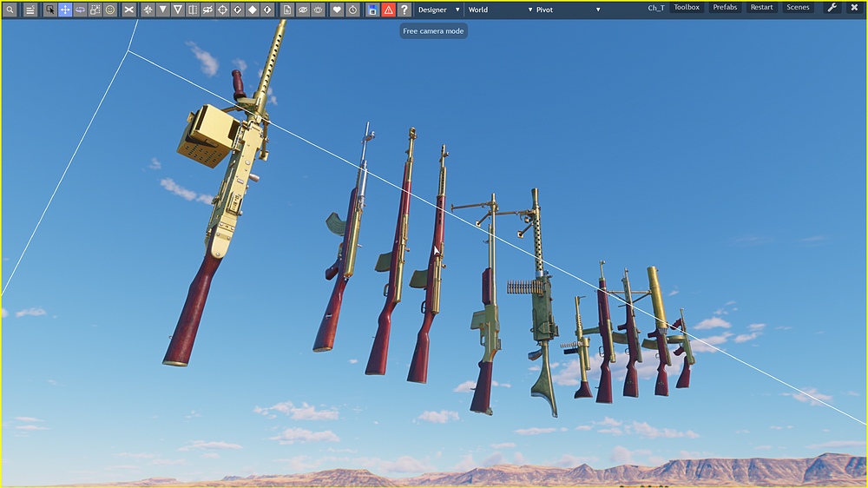Open the red warning triangle icon

tap(388, 10)
